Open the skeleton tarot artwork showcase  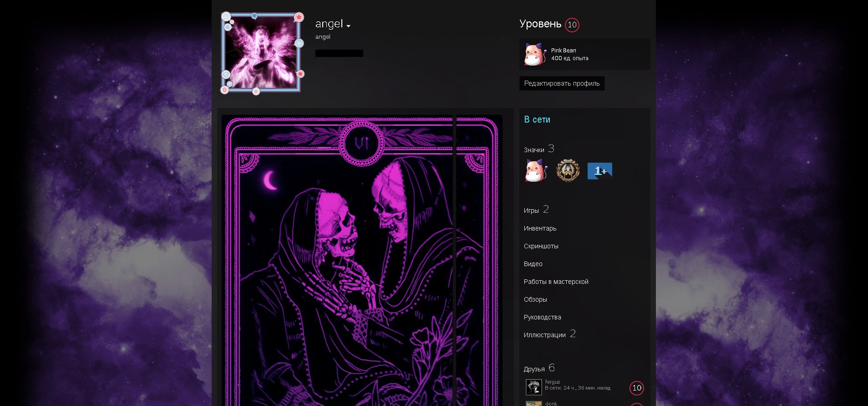(362, 260)
